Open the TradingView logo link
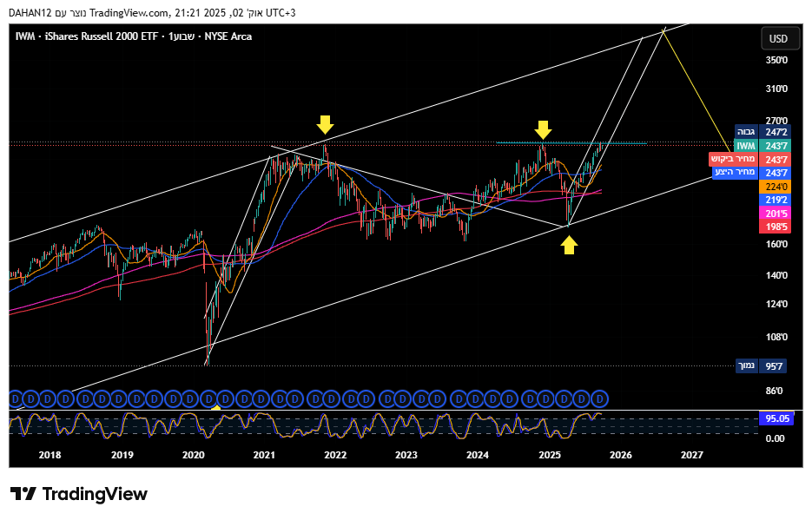Screen dimensions: 812x520 click(79, 494)
